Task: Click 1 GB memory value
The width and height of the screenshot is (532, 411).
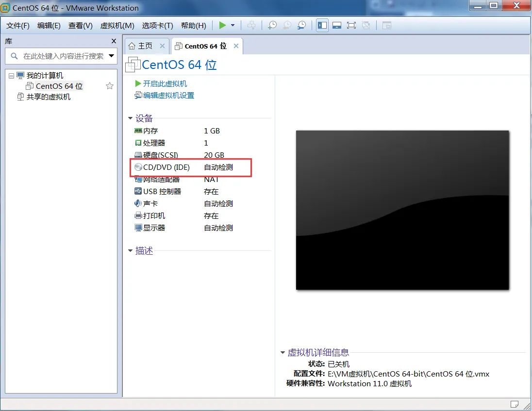Action: click(x=212, y=131)
